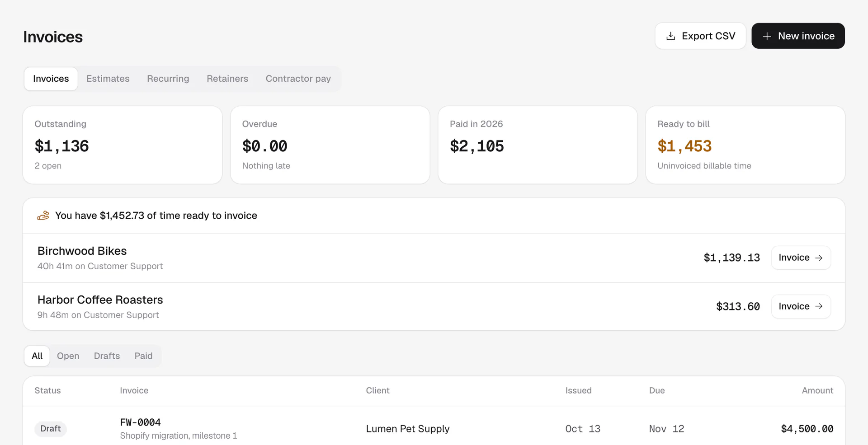
Task: Filter the list by Paid invoices
Action: [x=144, y=356]
